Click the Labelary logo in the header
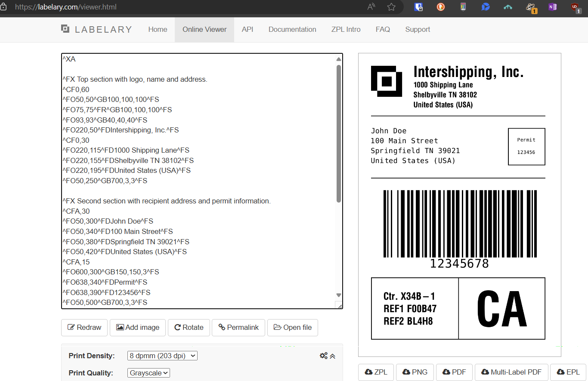The image size is (588, 381). click(96, 29)
